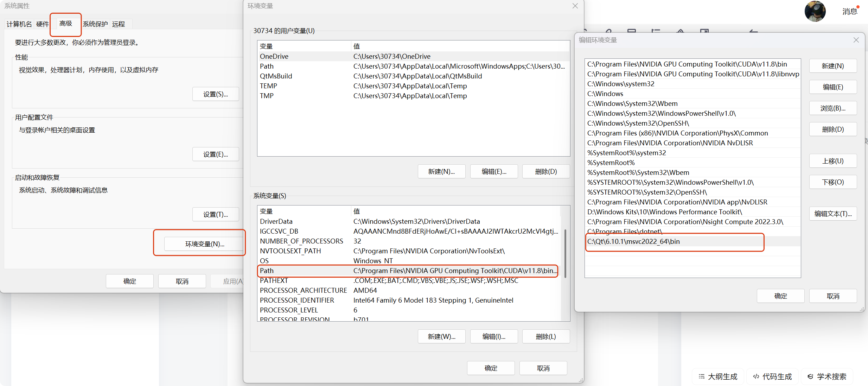Click the 编辑文本(T)... button

click(x=832, y=214)
